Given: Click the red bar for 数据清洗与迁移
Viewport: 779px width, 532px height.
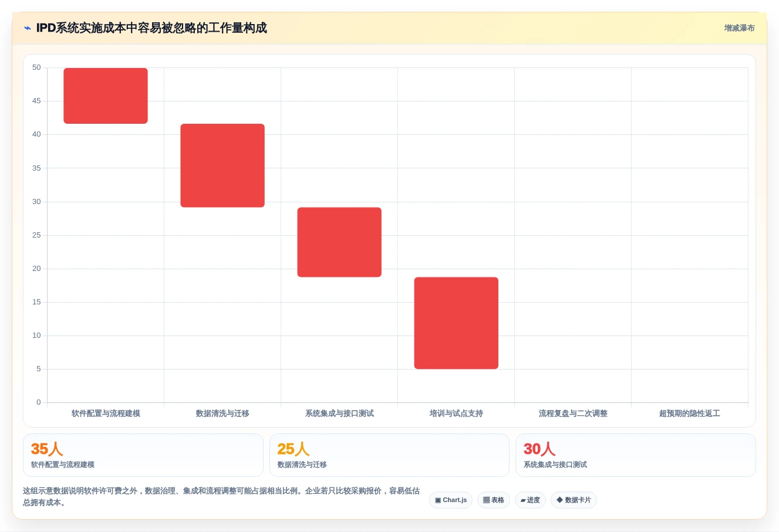Looking at the screenshot, I should point(222,165).
